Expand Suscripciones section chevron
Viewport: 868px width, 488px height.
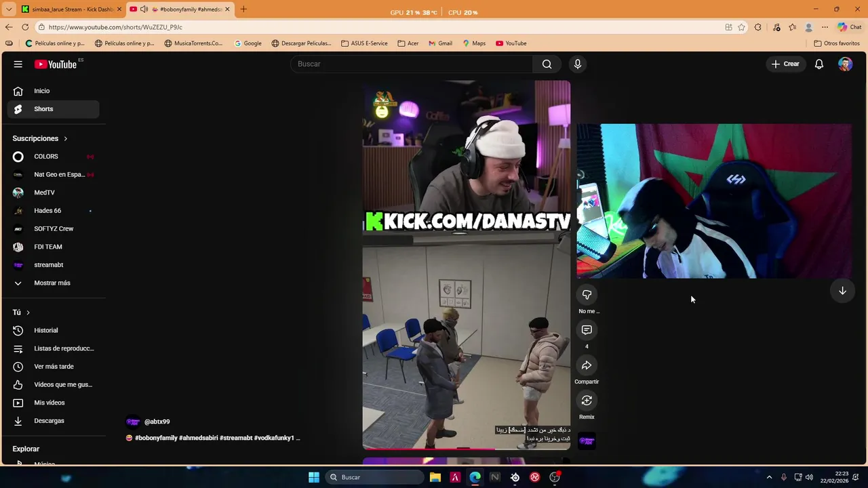tap(66, 138)
